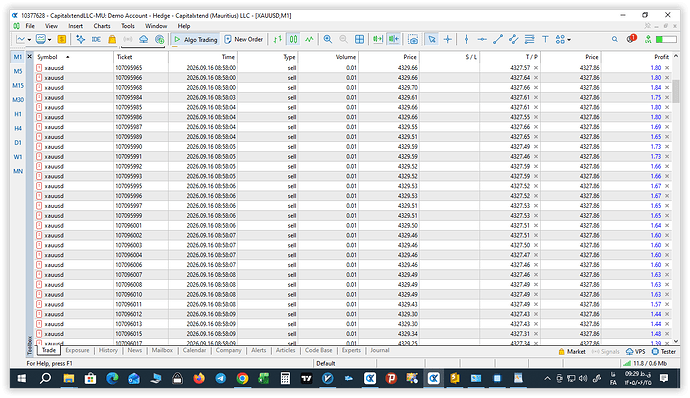This screenshot has width=690, height=398.
Task: Click the connection status bar indicator
Action: (646, 364)
